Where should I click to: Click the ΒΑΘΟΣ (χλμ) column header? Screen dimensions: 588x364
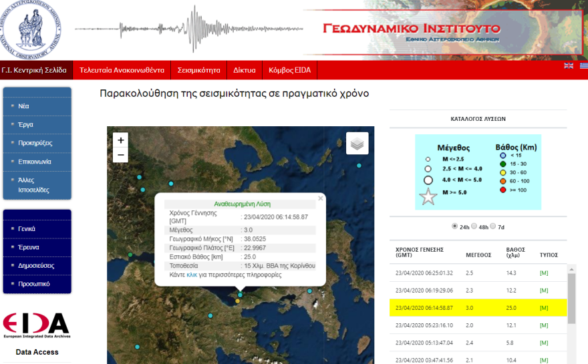click(516, 252)
